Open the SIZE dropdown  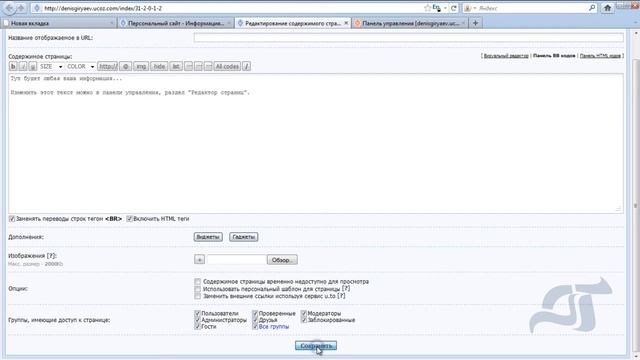pyautogui.click(x=51, y=66)
